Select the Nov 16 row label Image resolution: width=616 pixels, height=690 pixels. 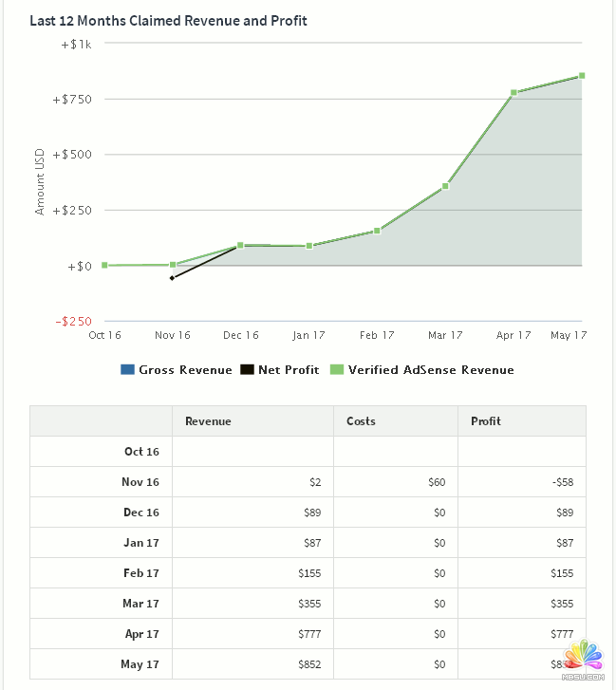point(140,482)
